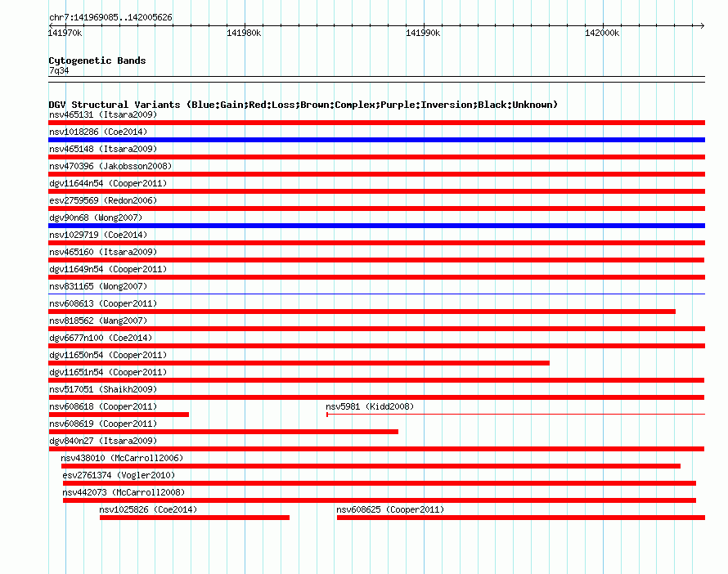
Task: Select nsv442073 (McCarroll2008) label
Action: [x=124, y=492]
